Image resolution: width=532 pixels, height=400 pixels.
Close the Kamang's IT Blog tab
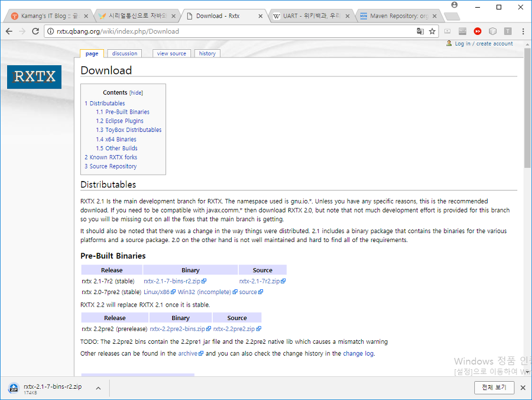click(86, 16)
